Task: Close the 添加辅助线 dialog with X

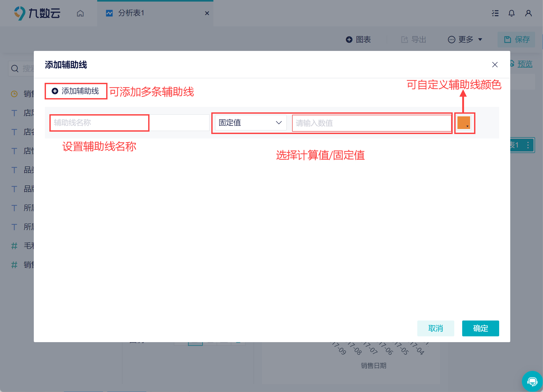Action: 495,65
